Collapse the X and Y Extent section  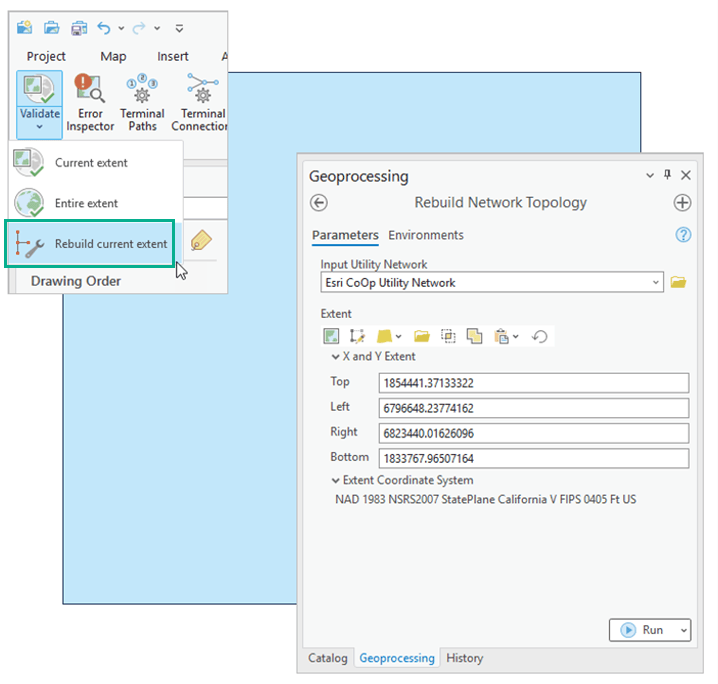tap(336, 357)
